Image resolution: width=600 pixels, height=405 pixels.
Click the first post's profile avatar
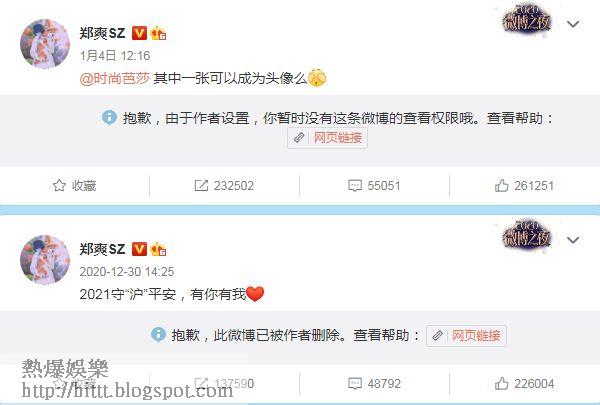point(45,44)
